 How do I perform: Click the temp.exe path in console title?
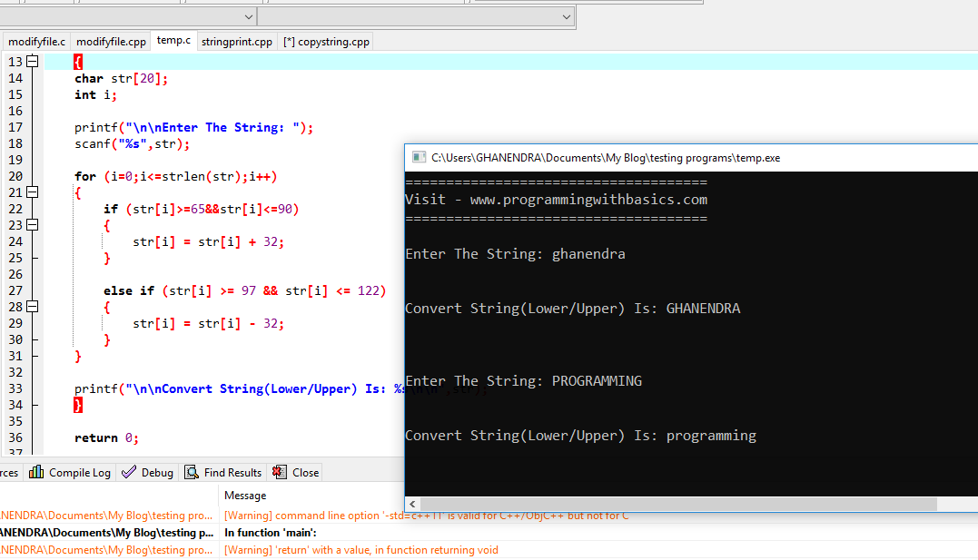(x=605, y=158)
